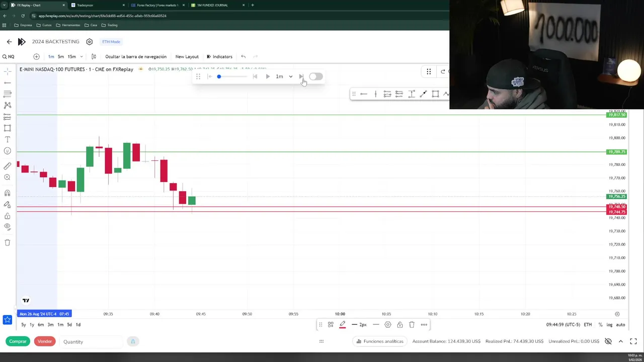Select horizontal ray in floating drawing toolbar
The width and height of the screenshot is (644, 362).
[364, 94]
